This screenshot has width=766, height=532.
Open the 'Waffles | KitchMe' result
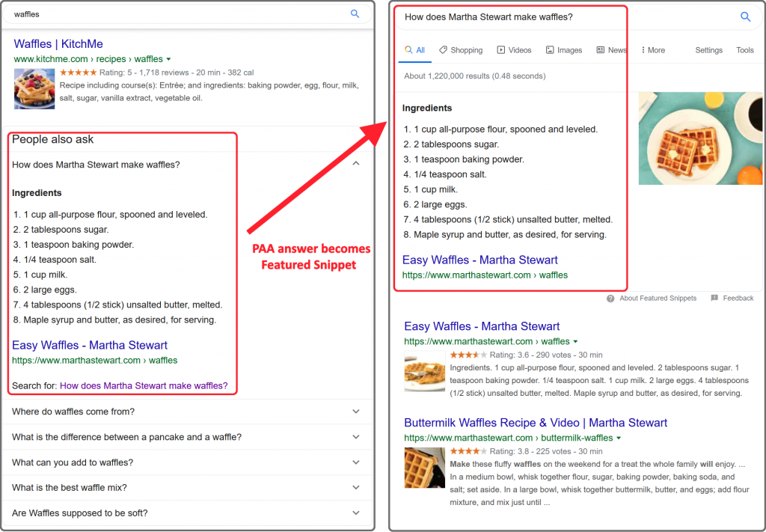(x=58, y=44)
